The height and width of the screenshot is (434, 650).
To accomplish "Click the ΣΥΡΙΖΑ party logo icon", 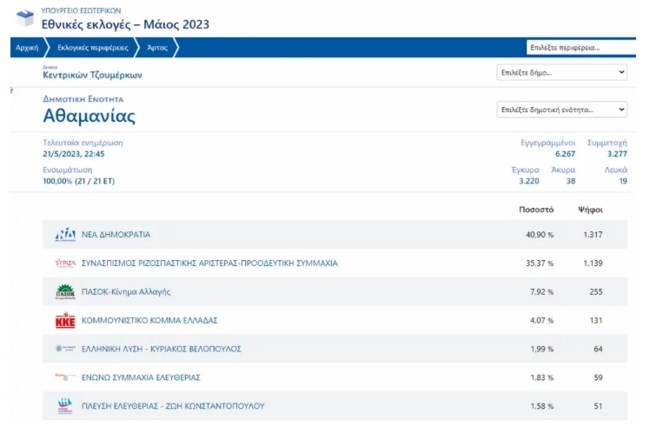I will 65,263.
